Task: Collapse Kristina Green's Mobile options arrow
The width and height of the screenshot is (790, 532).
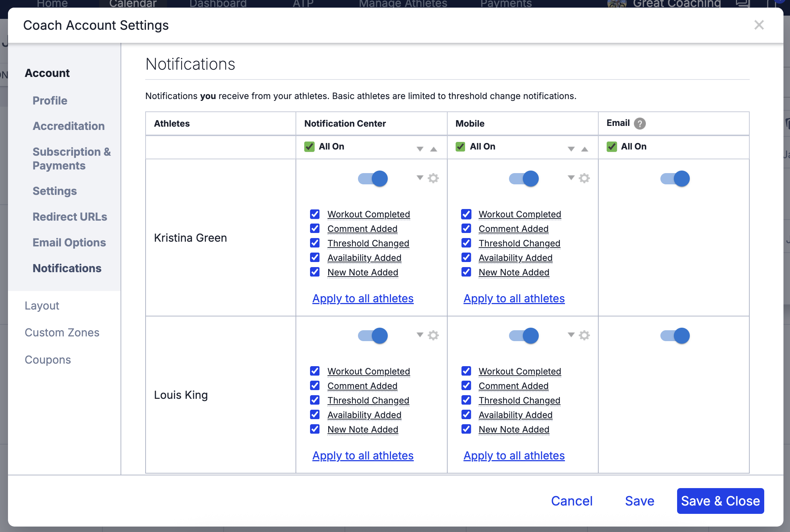Action: (x=571, y=178)
